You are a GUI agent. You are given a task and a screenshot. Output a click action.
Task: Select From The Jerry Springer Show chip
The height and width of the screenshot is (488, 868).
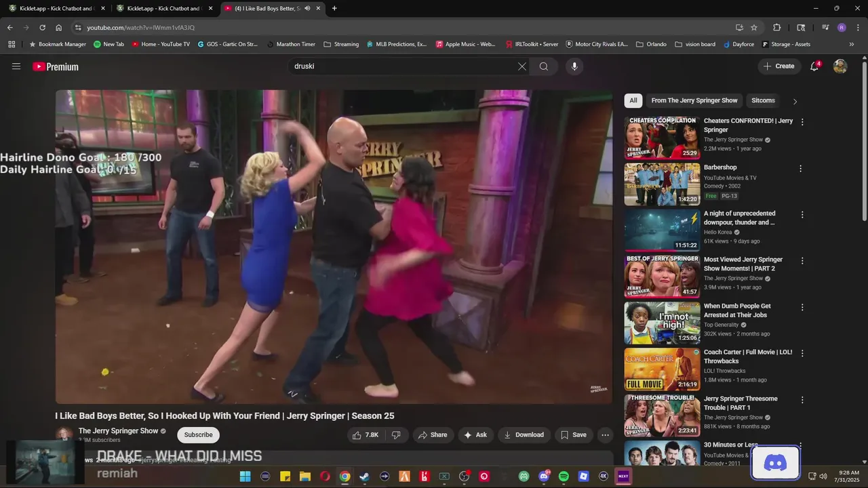[694, 100]
